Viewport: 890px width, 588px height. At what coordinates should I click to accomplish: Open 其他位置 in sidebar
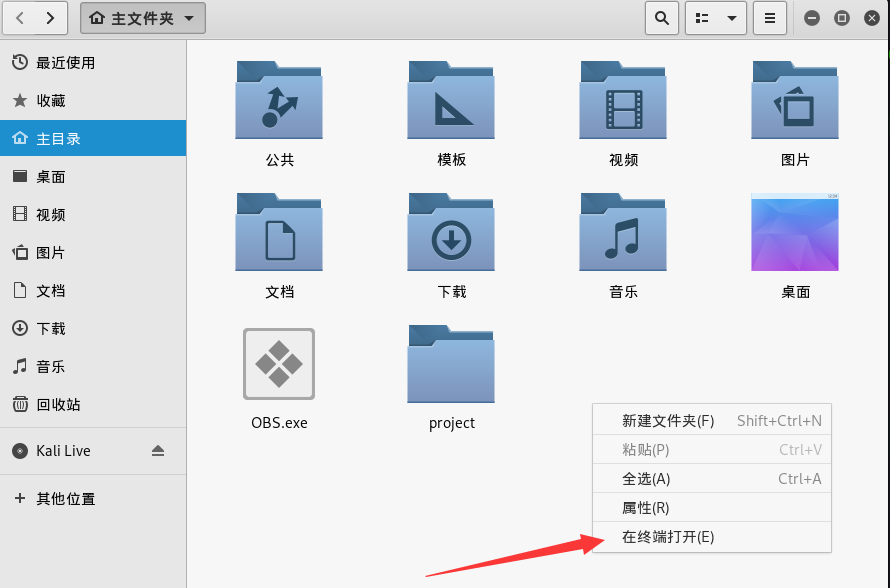tap(93, 498)
